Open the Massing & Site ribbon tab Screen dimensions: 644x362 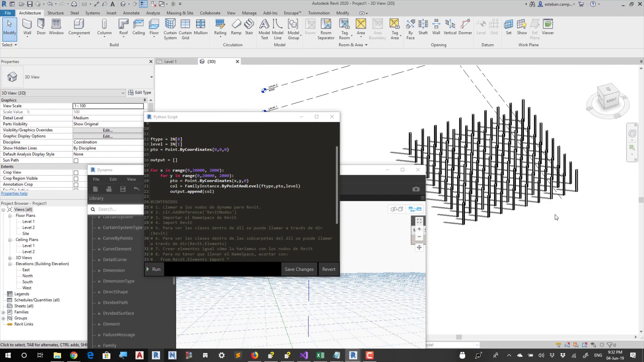pos(180,13)
